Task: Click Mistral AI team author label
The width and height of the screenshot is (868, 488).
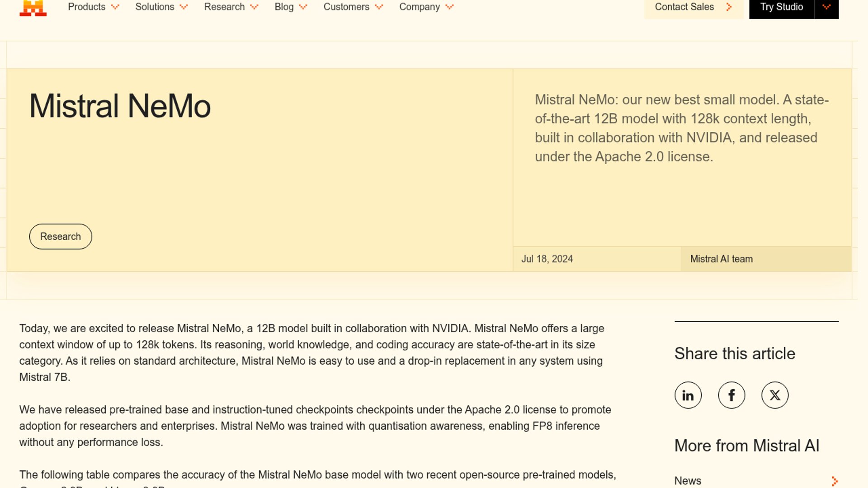Action: pyautogui.click(x=721, y=259)
